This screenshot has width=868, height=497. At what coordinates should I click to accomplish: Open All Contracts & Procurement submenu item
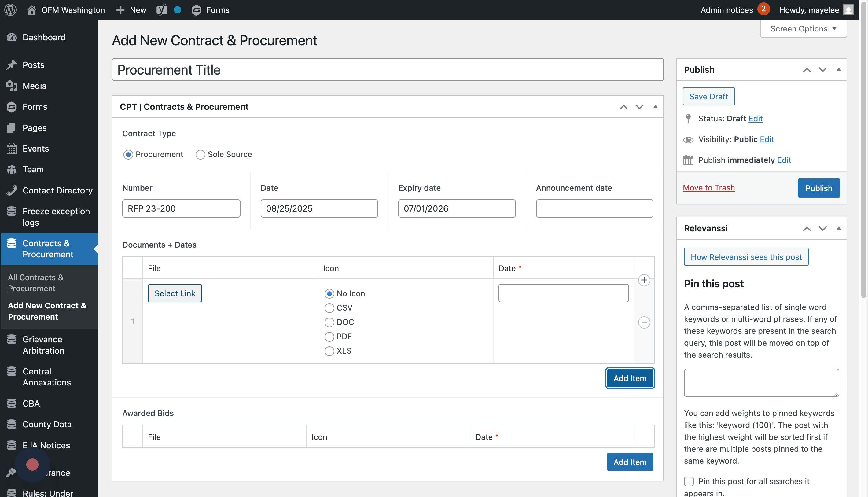tap(35, 283)
